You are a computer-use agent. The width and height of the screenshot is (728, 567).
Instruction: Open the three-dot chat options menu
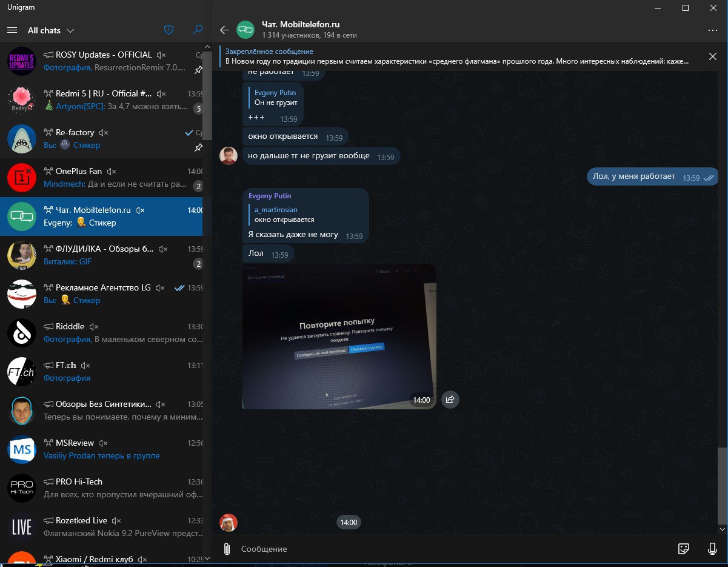click(x=712, y=30)
